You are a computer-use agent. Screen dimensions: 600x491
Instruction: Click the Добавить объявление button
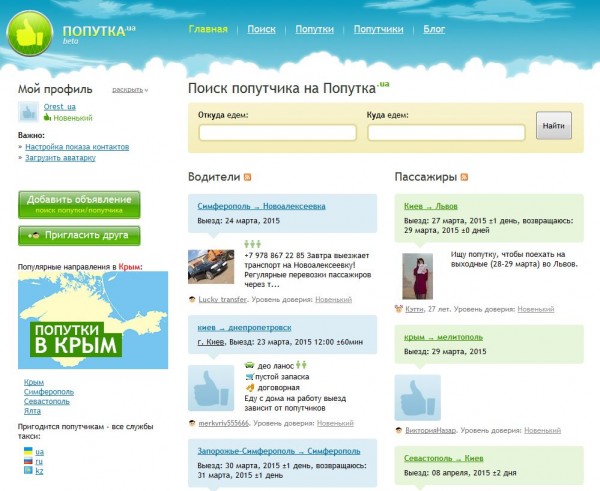tap(79, 203)
